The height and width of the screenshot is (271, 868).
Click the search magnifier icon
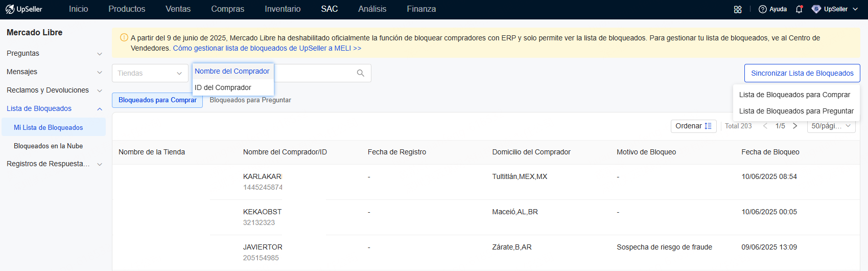coord(361,73)
